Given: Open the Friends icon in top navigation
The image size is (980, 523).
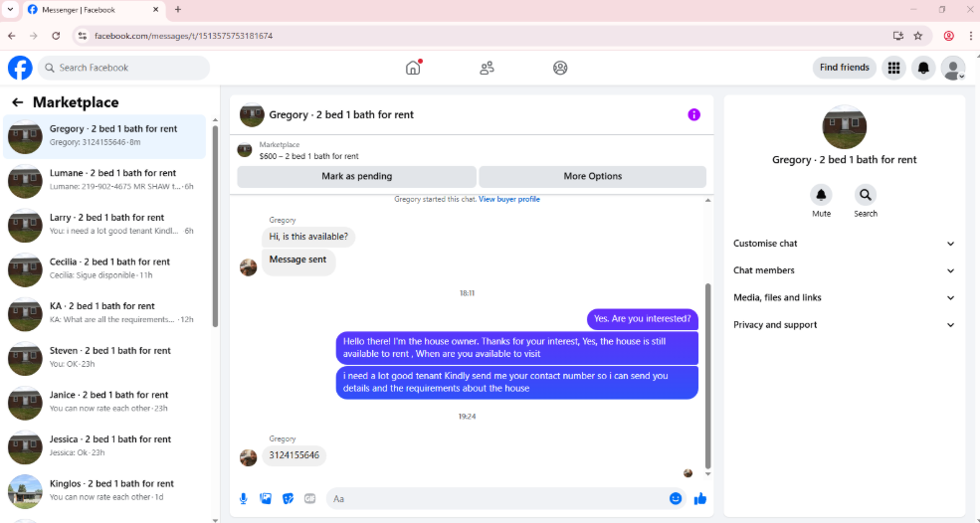Looking at the screenshot, I should (x=487, y=68).
